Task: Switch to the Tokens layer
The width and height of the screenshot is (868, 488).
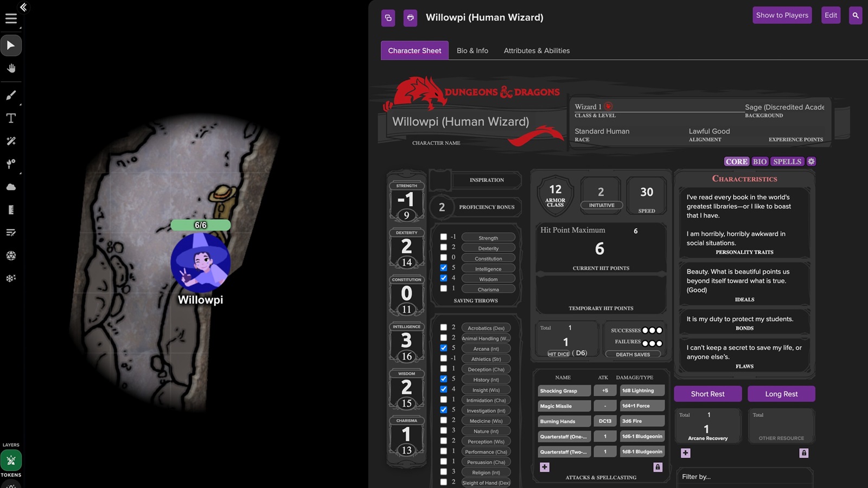Action: pos(11,461)
